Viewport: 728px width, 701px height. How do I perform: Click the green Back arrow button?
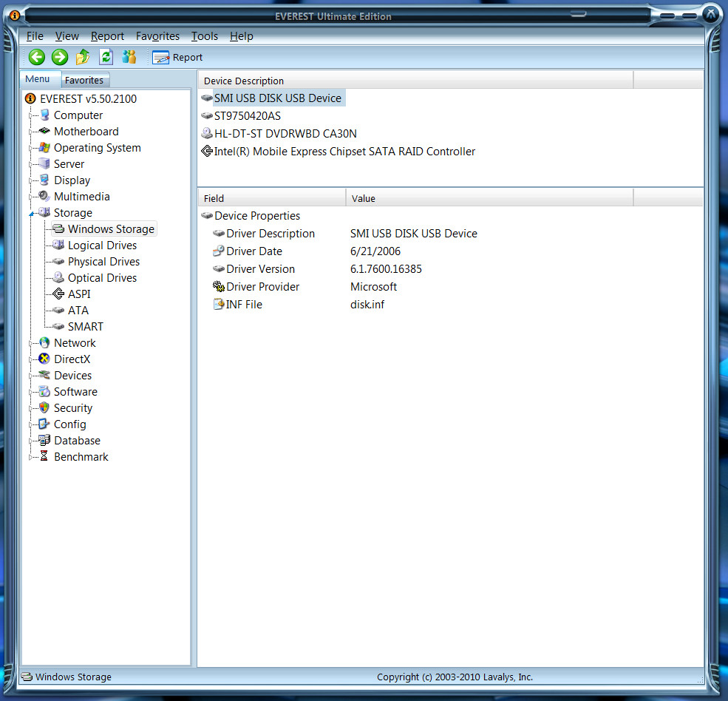coord(37,57)
